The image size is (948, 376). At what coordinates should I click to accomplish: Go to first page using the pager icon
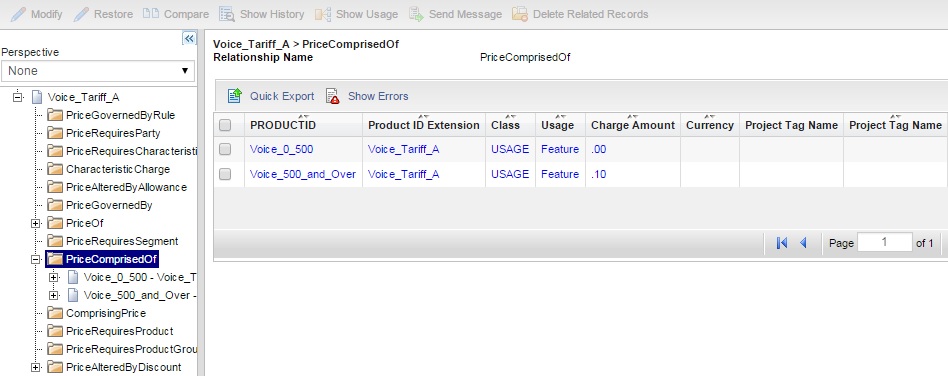[782, 243]
